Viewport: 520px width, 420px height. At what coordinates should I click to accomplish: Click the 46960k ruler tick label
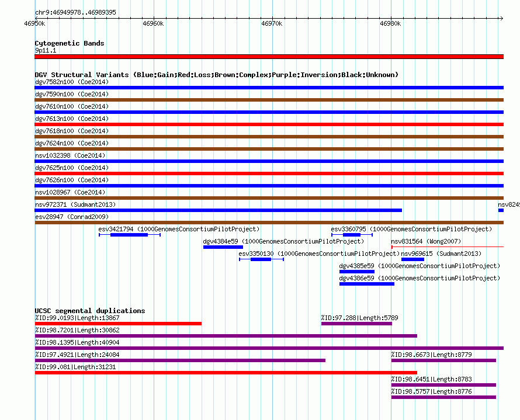click(x=153, y=23)
